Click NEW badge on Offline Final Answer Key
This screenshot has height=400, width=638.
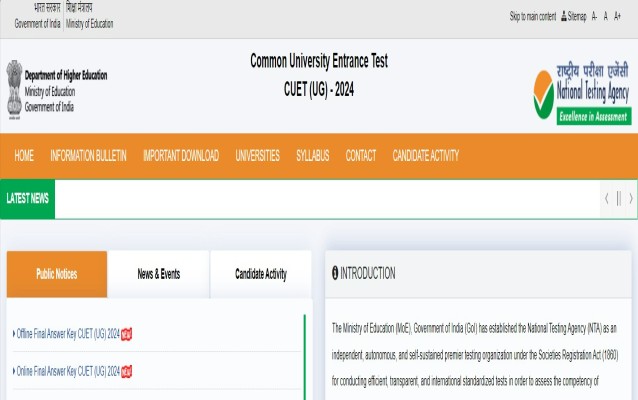(x=127, y=334)
